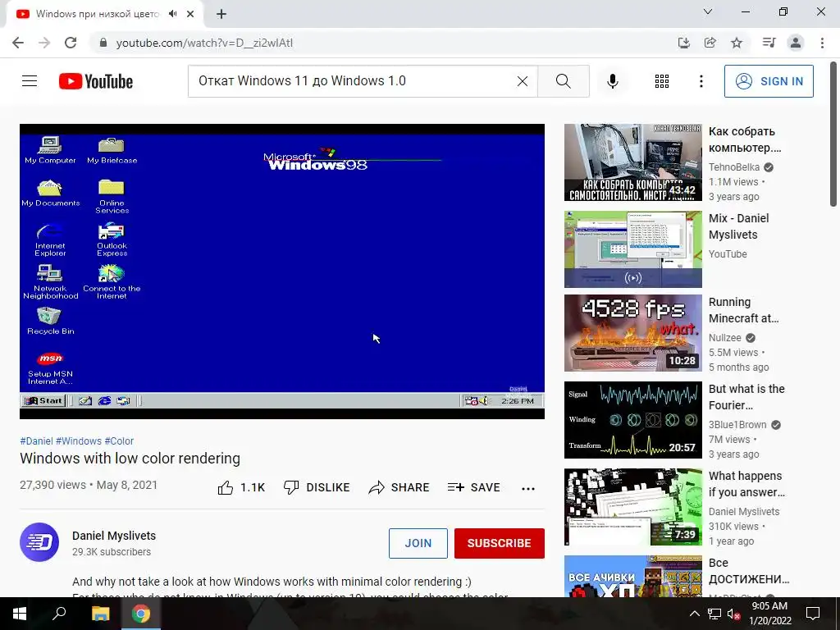Click the magnifier search button
Viewport: 840px width, 630px height.
click(x=563, y=81)
